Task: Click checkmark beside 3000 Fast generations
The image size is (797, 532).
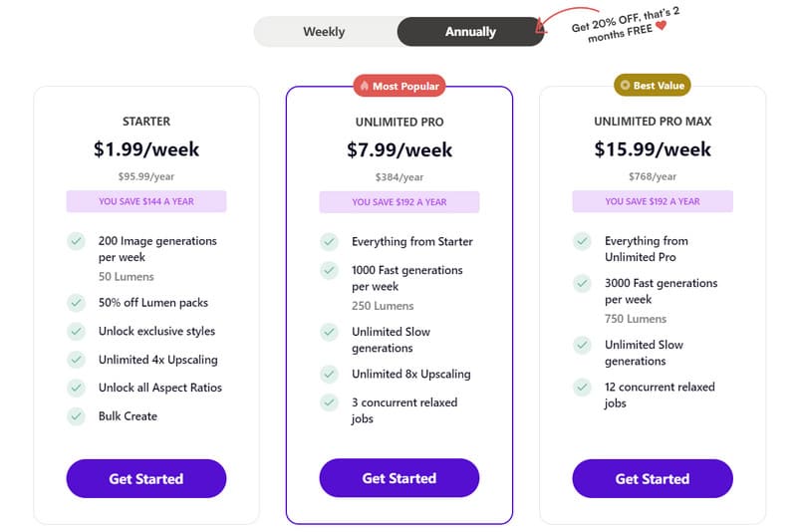Action: (x=583, y=283)
